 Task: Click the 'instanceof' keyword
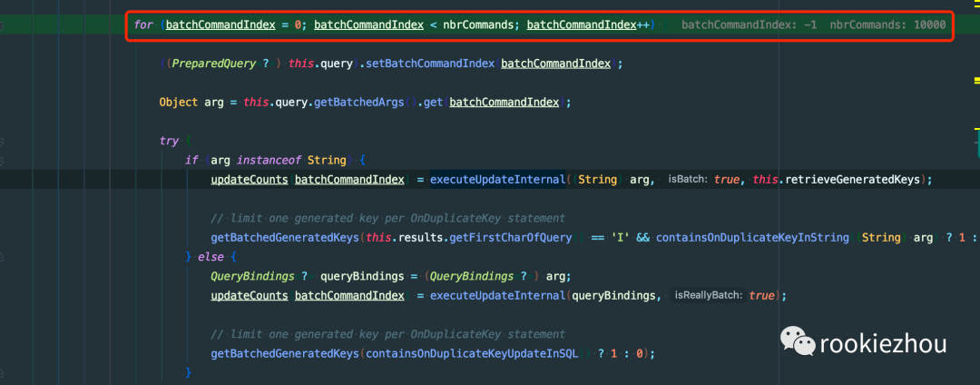(x=267, y=160)
